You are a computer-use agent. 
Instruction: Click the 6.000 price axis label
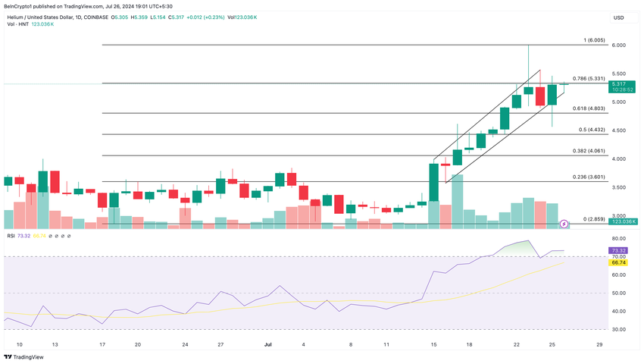[618, 45]
